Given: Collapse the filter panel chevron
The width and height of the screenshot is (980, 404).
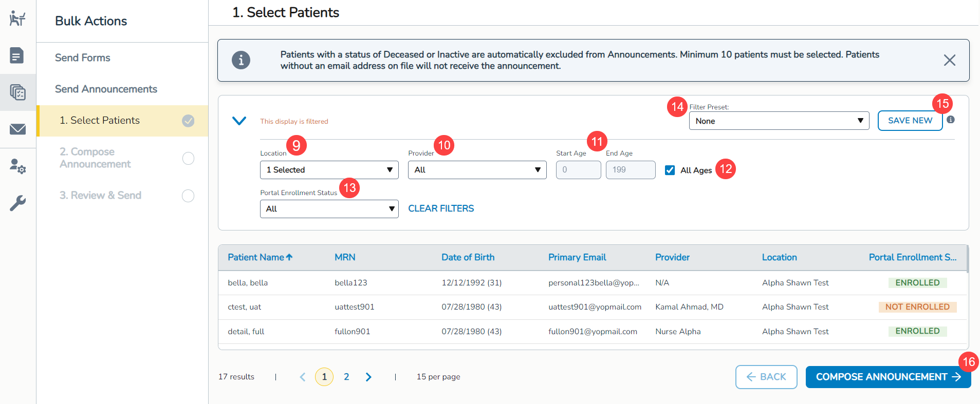Looking at the screenshot, I should pos(239,121).
